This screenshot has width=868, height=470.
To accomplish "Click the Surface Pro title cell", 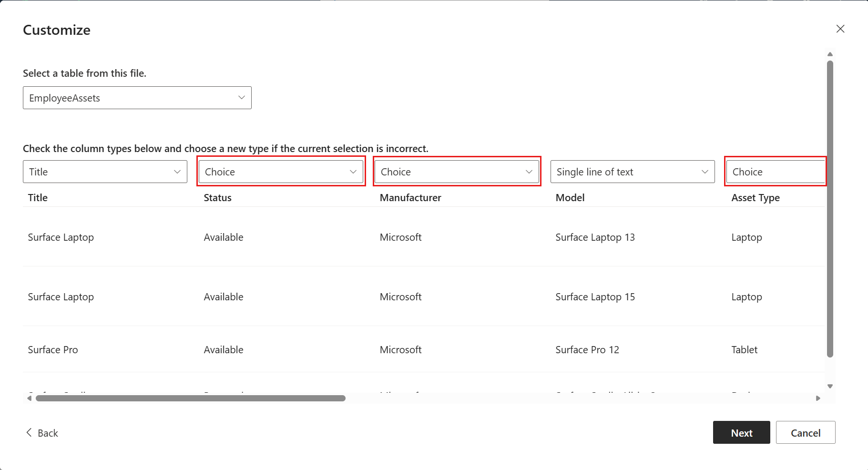I will pyautogui.click(x=53, y=349).
